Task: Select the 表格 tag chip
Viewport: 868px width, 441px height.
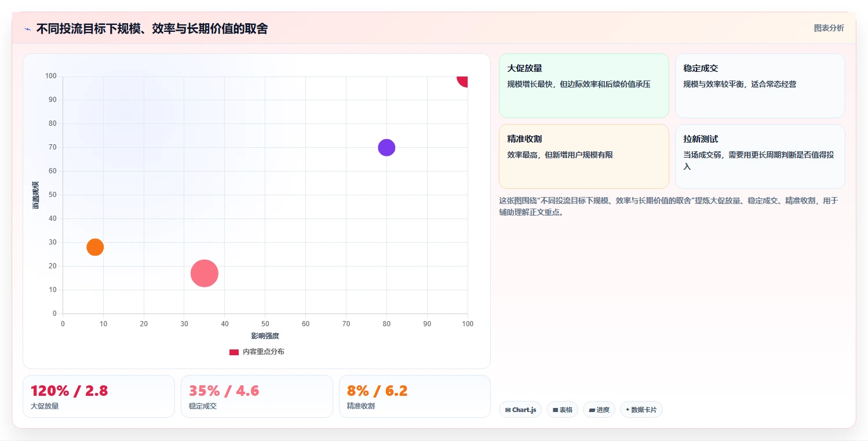Action: tap(562, 410)
